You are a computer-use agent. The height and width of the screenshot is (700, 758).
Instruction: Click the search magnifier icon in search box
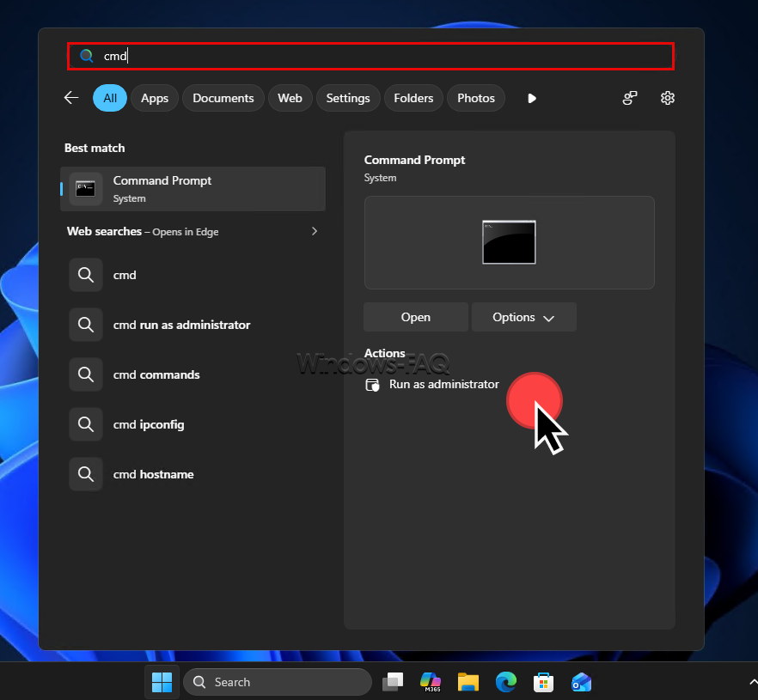coord(87,56)
